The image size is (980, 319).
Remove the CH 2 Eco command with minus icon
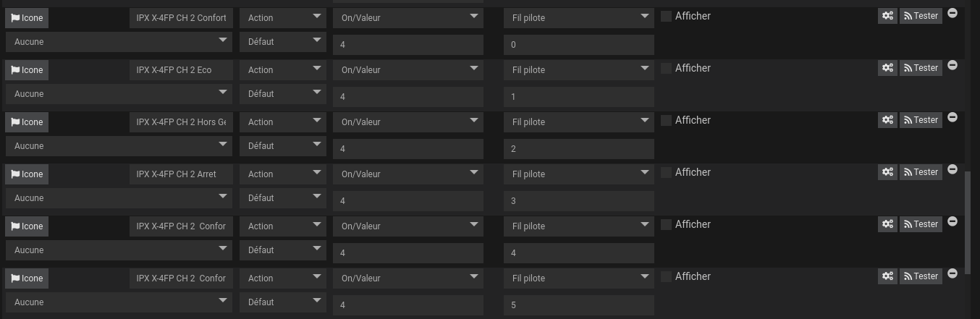point(952,65)
